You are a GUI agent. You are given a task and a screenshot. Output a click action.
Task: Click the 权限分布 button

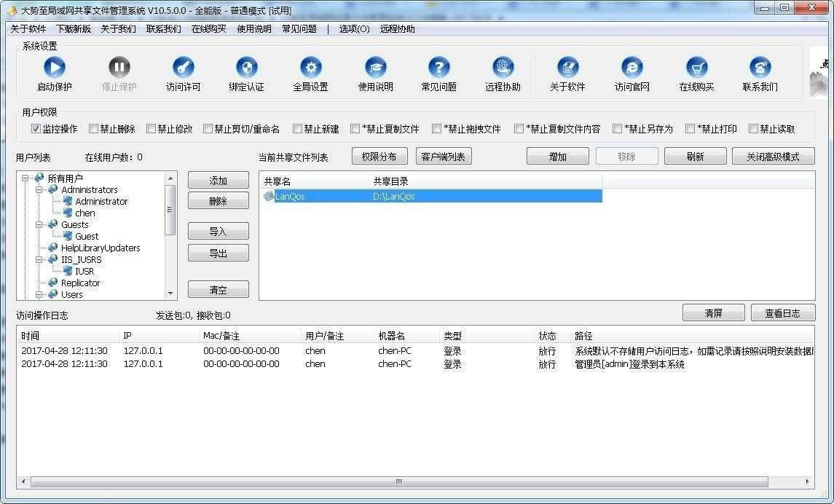379,157
